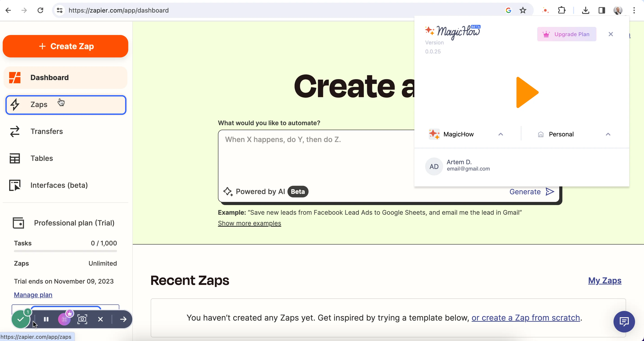This screenshot has height=341, width=644.
Task: Switch to the Dashboard section
Action: [50, 78]
